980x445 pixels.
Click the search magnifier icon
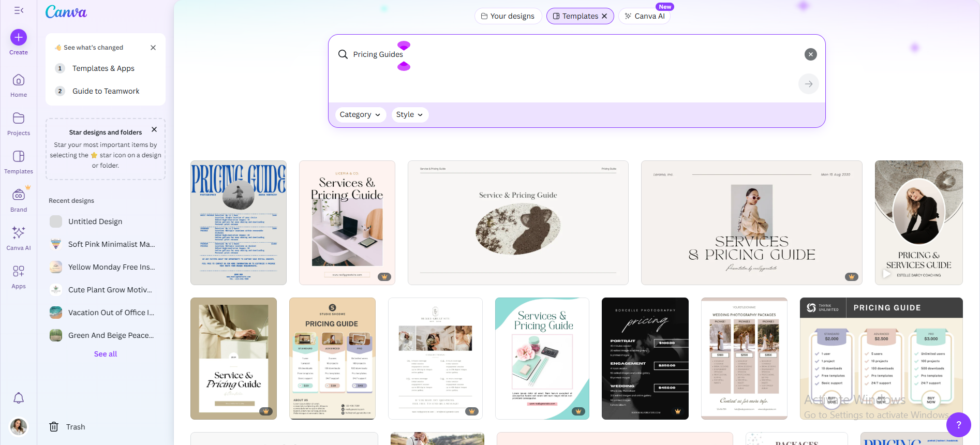coord(343,54)
